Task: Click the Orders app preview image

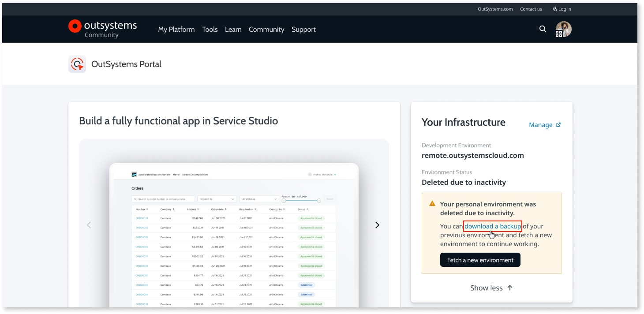Action: pos(234,236)
